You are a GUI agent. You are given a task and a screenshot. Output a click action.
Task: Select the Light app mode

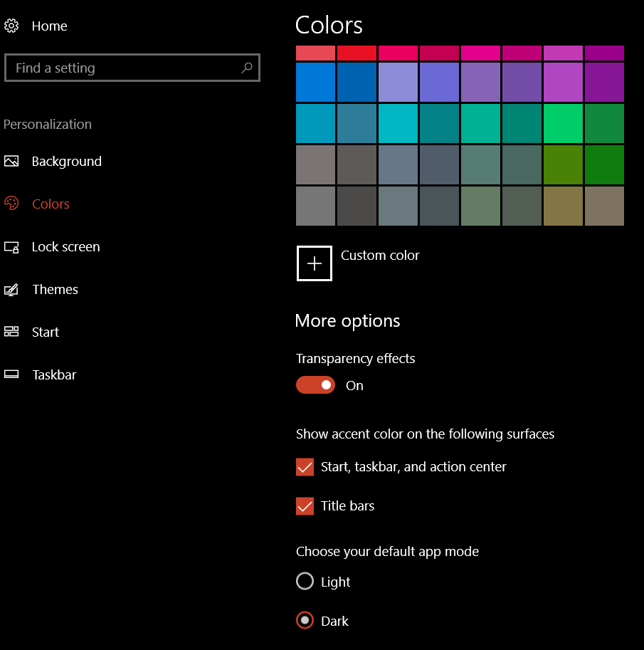tap(305, 581)
